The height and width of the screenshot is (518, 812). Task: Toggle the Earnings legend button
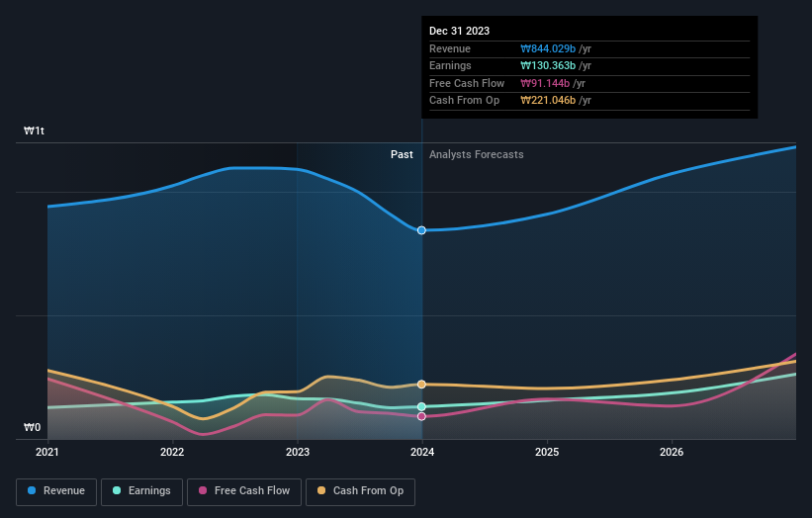141,491
